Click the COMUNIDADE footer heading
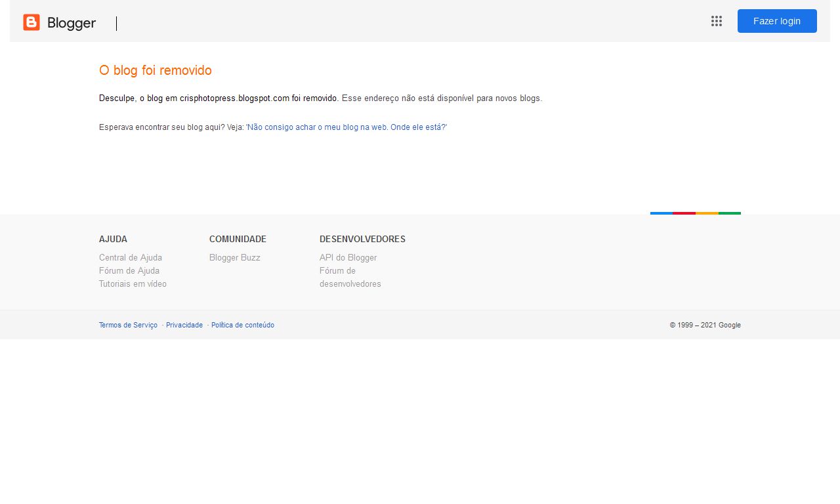 [238, 240]
